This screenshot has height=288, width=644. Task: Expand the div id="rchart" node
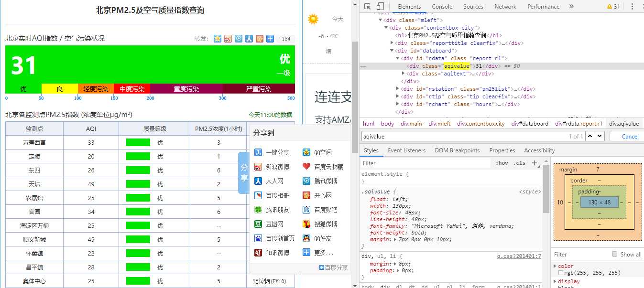coord(398,104)
